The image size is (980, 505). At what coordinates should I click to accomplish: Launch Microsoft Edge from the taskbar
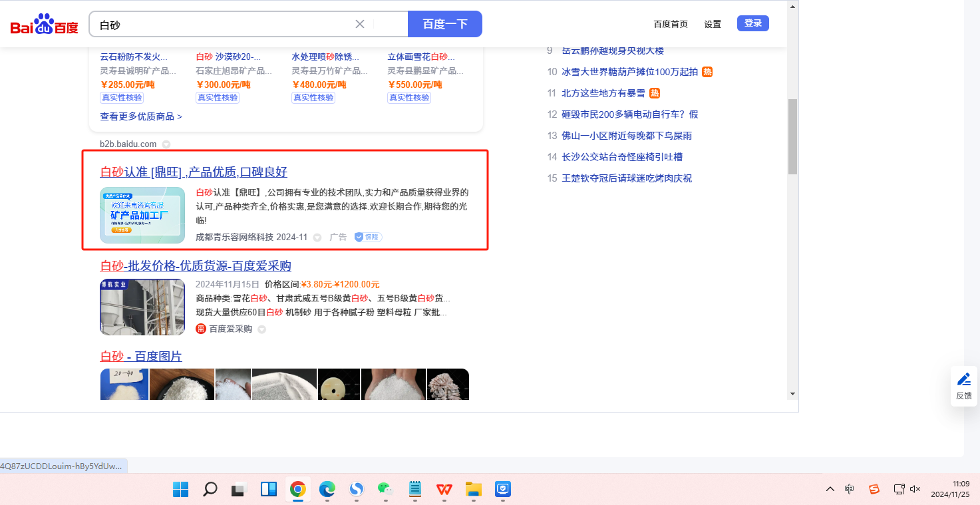[327, 490]
